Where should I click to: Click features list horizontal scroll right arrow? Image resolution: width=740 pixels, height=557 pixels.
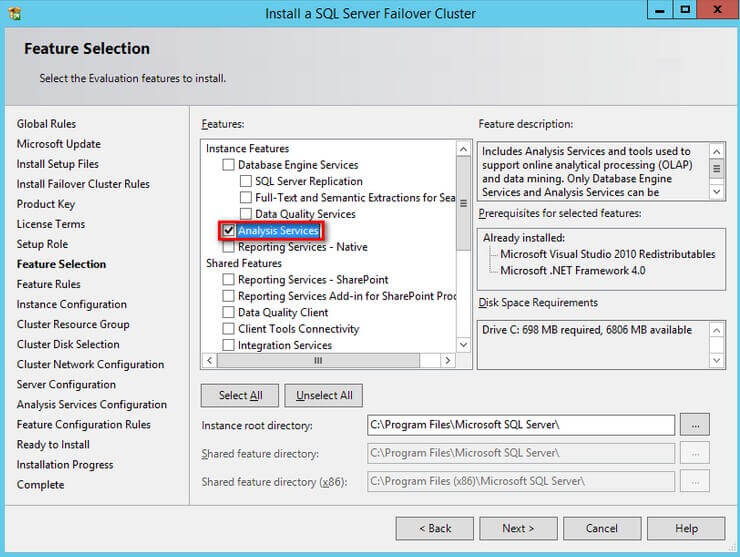(x=447, y=361)
